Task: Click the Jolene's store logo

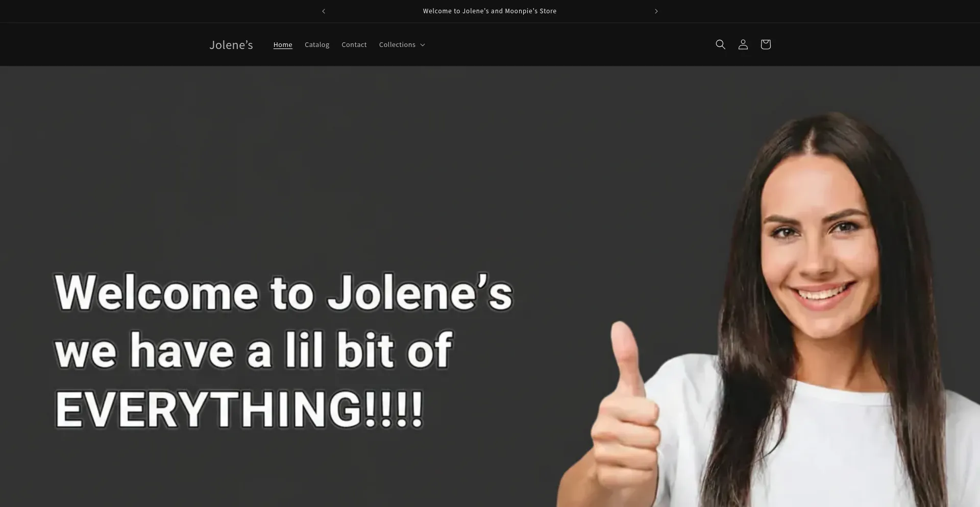Action: pos(231,45)
